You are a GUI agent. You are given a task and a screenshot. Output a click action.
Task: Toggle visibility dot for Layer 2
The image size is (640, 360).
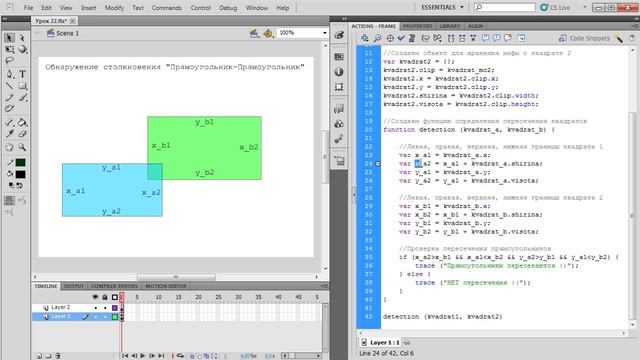[x=96, y=307]
